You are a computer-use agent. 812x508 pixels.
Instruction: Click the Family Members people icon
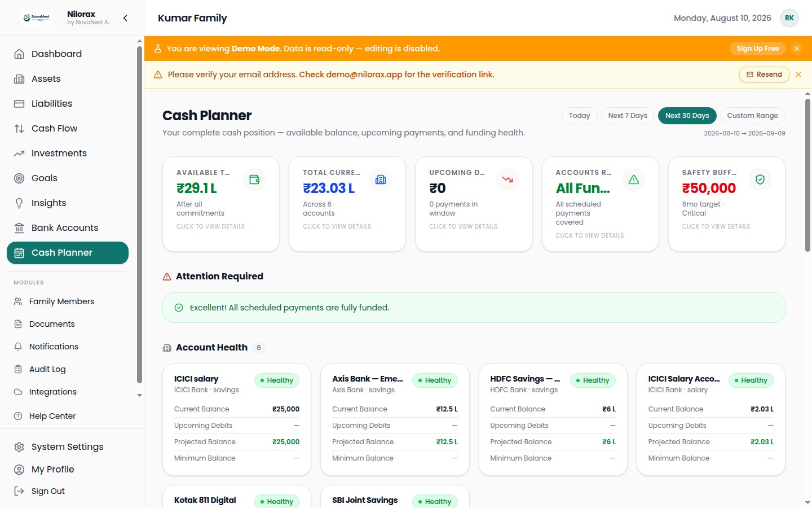click(18, 301)
